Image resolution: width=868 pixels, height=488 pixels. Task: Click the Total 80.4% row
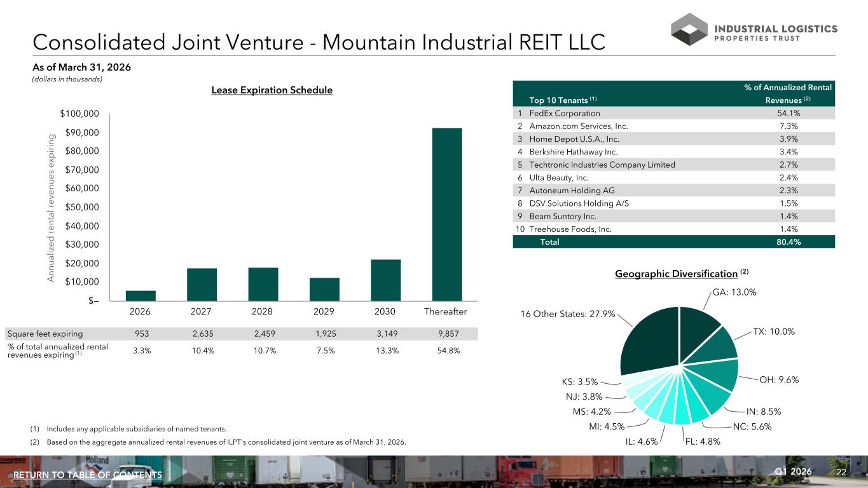(x=673, y=241)
